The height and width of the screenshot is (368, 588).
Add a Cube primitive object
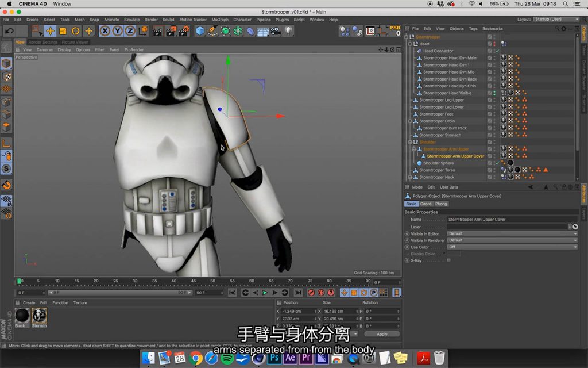200,31
